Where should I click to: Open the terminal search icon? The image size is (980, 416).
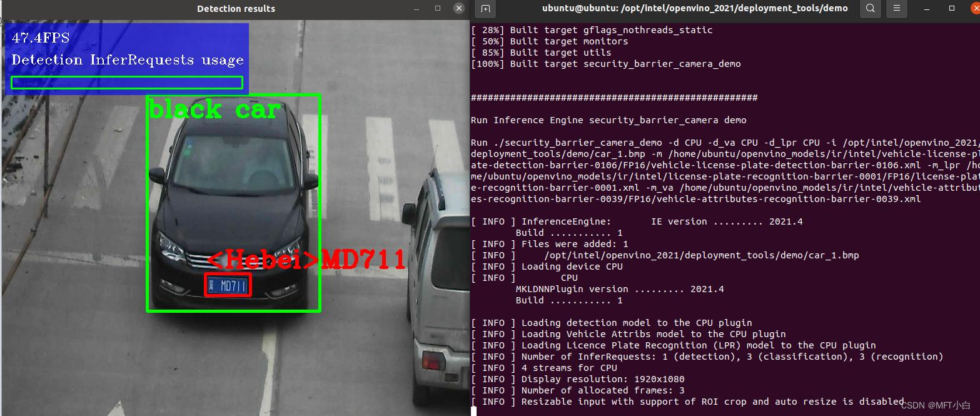(870, 8)
